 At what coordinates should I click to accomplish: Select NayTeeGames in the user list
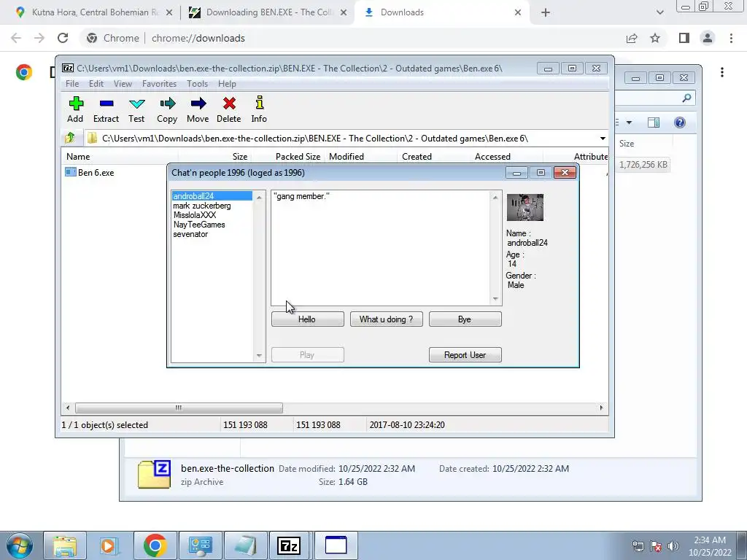pos(199,225)
